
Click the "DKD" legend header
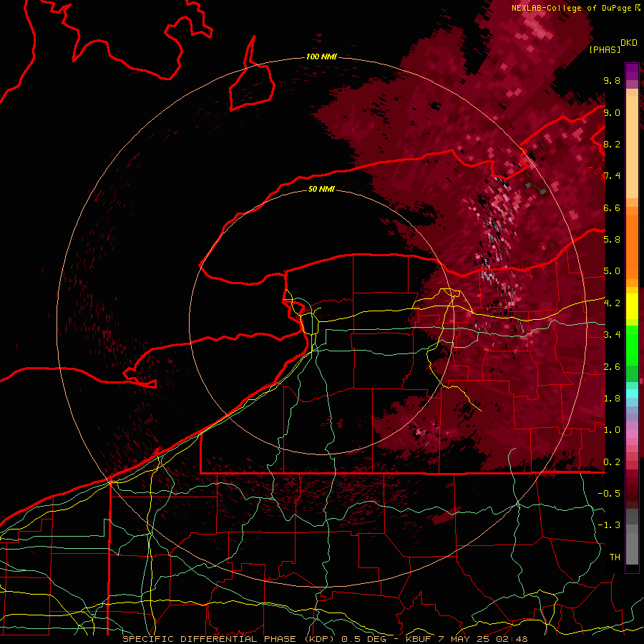(629, 43)
